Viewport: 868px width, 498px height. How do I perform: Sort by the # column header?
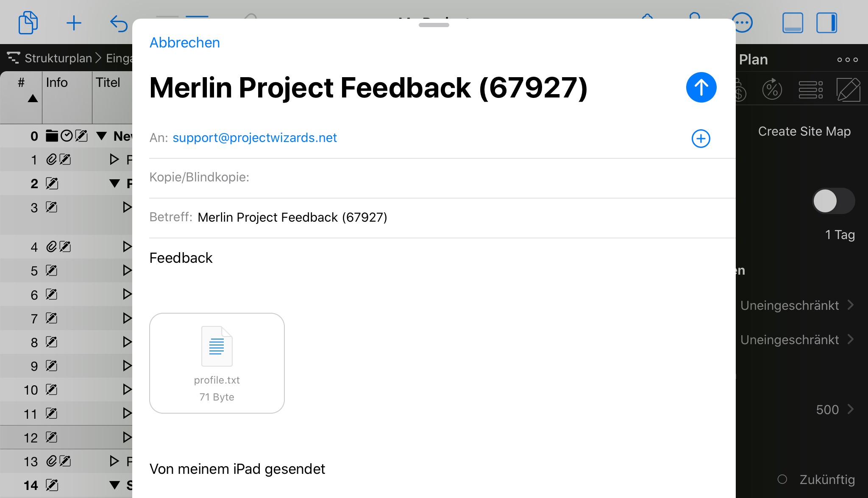pyautogui.click(x=21, y=97)
